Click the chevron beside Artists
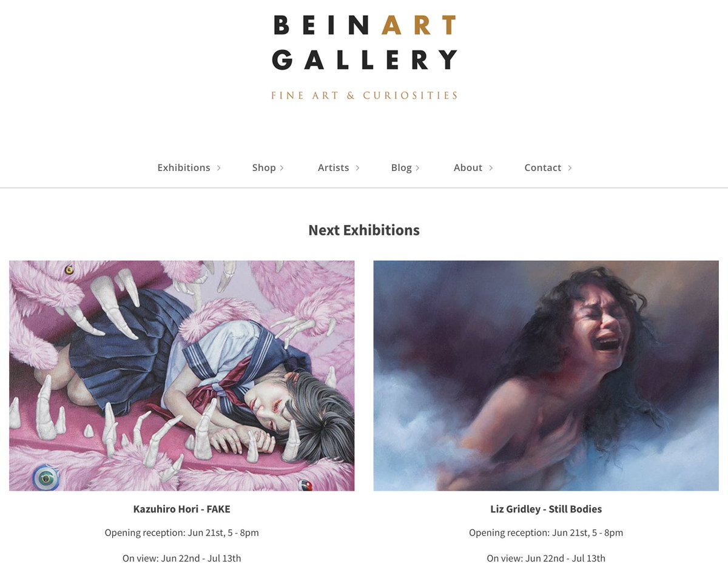The width and height of the screenshot is (728, 567). 357,168
